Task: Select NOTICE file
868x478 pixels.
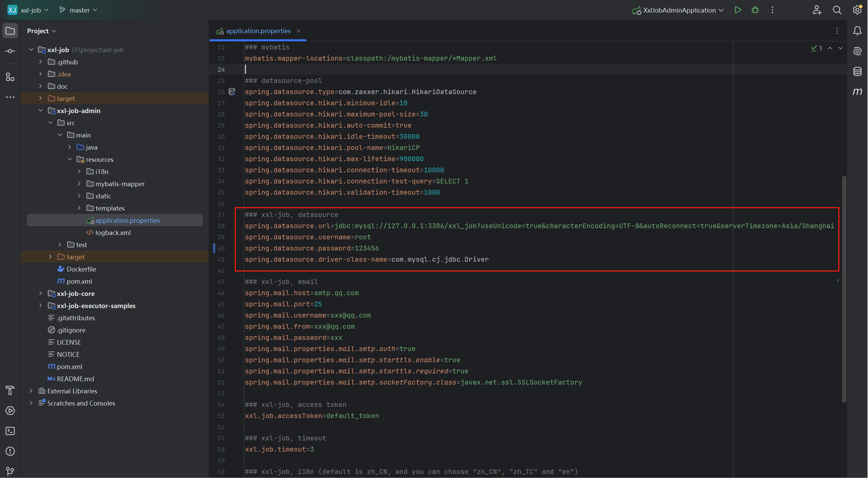Action: click(x=68, y=354)
